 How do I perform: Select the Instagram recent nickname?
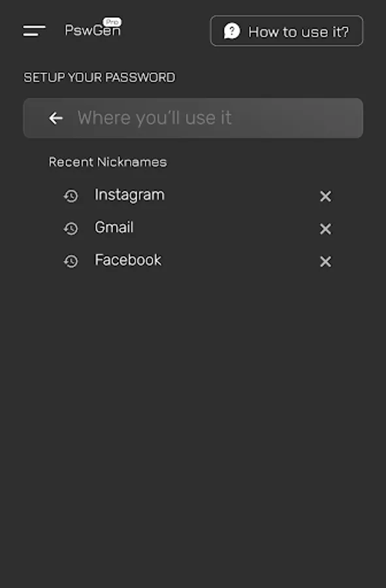129,195
